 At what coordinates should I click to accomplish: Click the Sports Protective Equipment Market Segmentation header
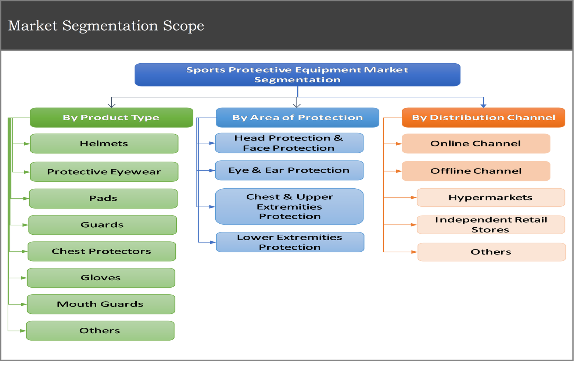tap(297, 74)
